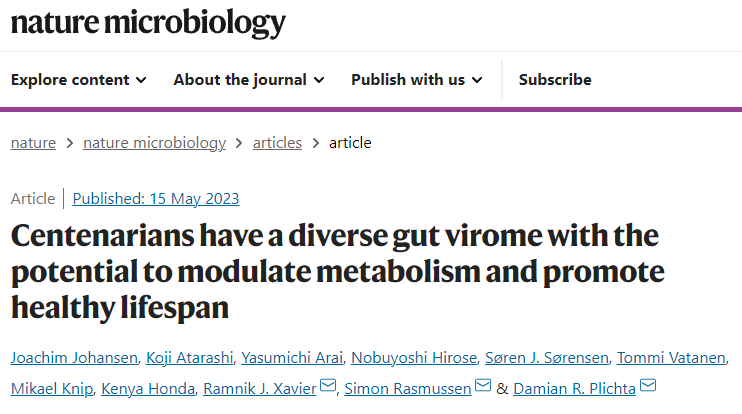Click the Published: 15 May 2023 link
The width and height of the screenshot is (742, 414).
(x=156, y=198)
